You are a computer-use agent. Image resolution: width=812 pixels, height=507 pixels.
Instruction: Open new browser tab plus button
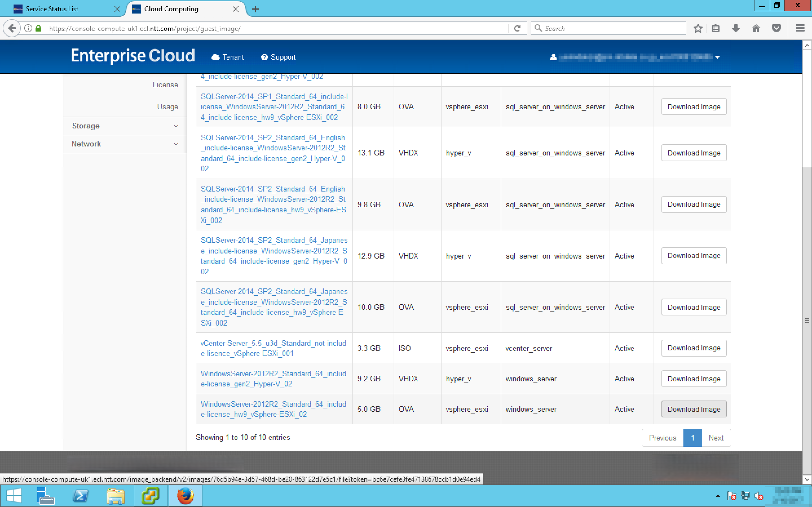pyautogui.click(x=255, y=9)
